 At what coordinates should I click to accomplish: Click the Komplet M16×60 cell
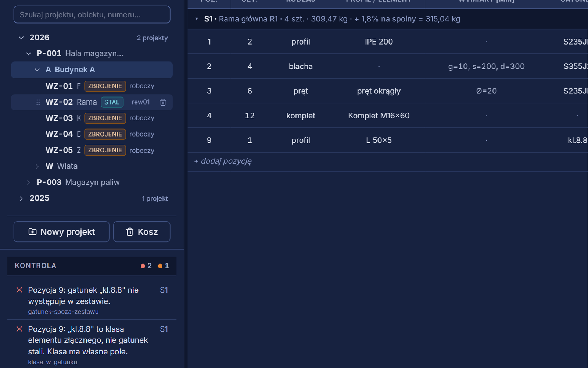[x=379, y=116]
